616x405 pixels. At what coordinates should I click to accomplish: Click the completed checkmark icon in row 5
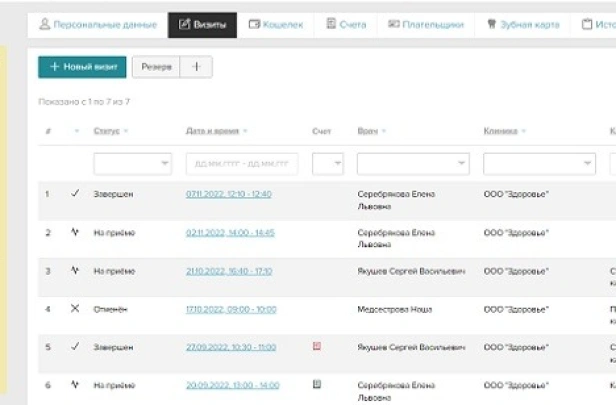click(75, 346)
